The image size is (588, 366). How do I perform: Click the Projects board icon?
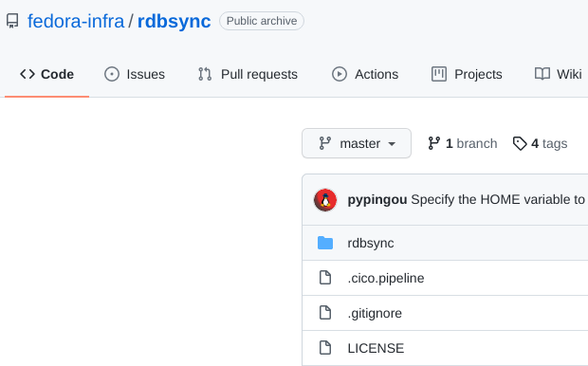pos(439,74)
